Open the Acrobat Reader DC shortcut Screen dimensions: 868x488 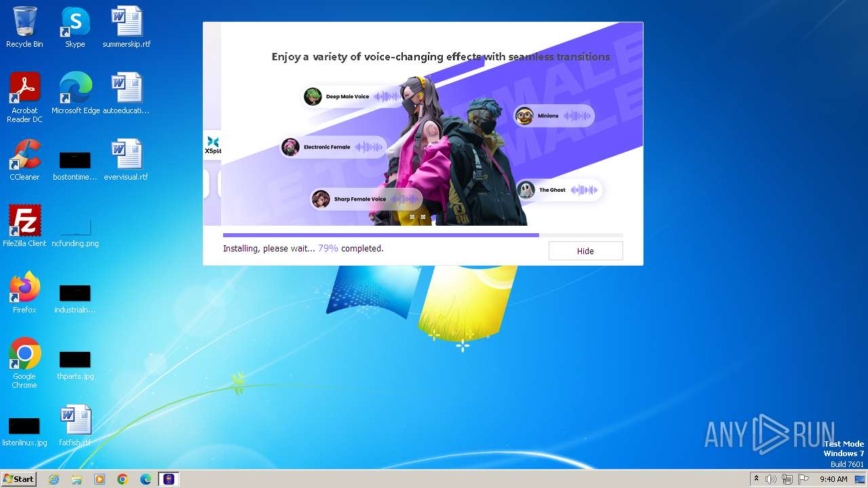[x=24, y=98]
